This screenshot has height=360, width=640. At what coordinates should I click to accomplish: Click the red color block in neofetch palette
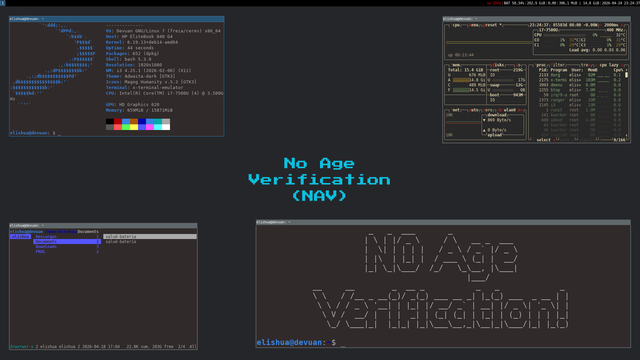118,121
